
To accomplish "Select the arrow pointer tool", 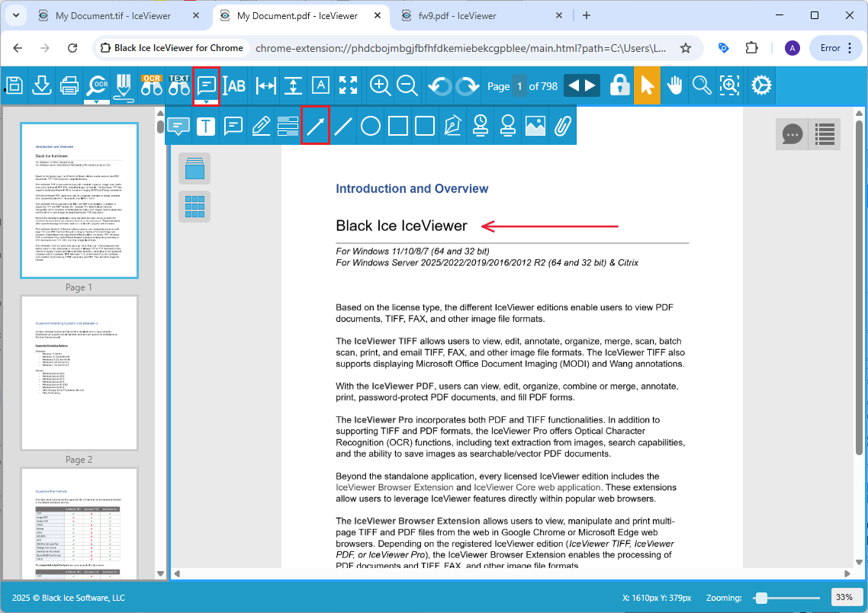I will click(x=647, y=85).
